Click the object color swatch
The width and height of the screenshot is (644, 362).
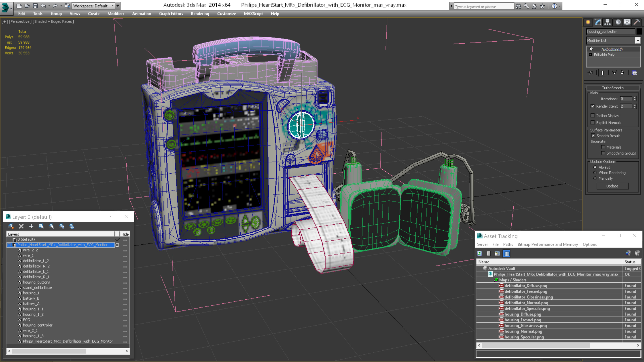tap(639, 32)
